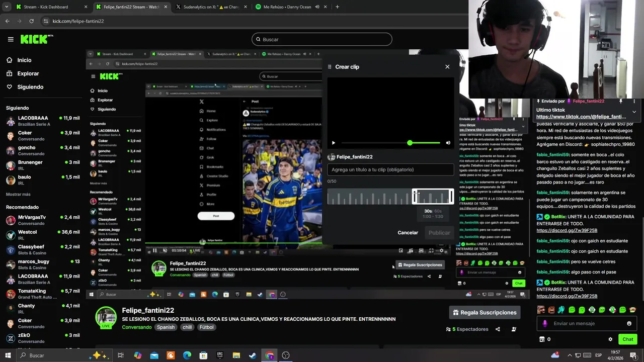Click the clip title input field
The height and width of the screenshot is (362, 644).
(390, 170)
